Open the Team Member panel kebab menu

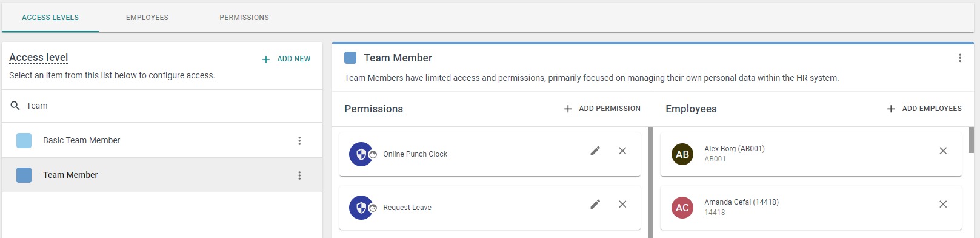coord(960,58)
